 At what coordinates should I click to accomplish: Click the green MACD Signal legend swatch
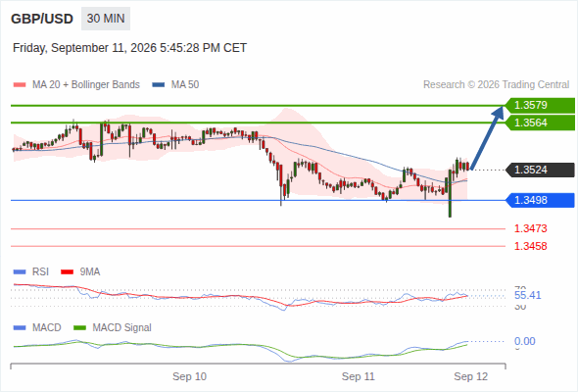pyautogui.click(x=79, y=328)
